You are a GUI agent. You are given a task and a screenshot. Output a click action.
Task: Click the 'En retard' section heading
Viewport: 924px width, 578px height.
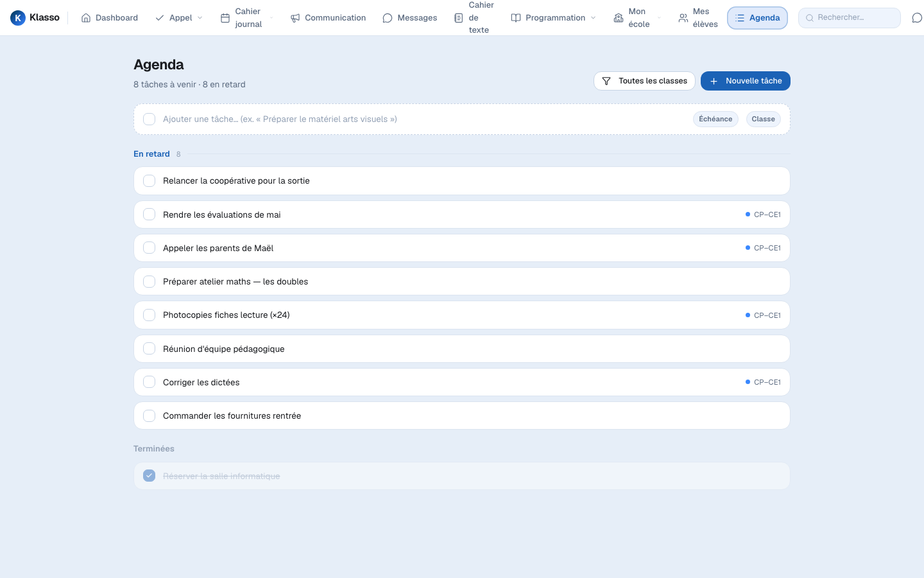pyautogui.click(x=151, y=154)
